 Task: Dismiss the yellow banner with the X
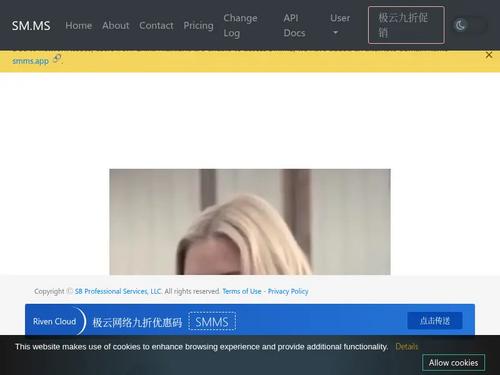click(x=489, y=55)
